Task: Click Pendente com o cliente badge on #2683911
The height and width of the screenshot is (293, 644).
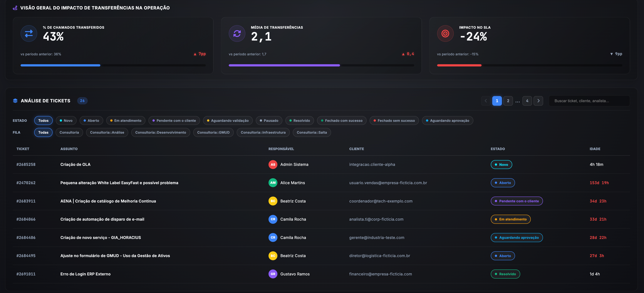Action: (516, 201)
